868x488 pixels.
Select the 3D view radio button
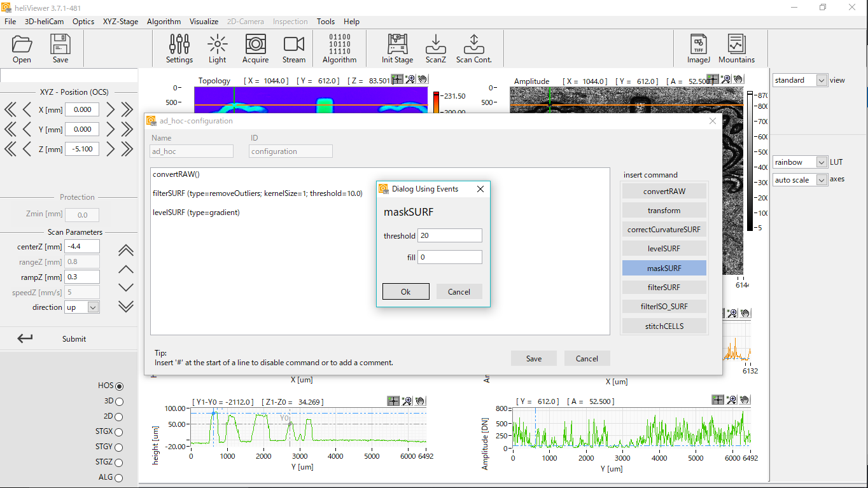point(119,401)
